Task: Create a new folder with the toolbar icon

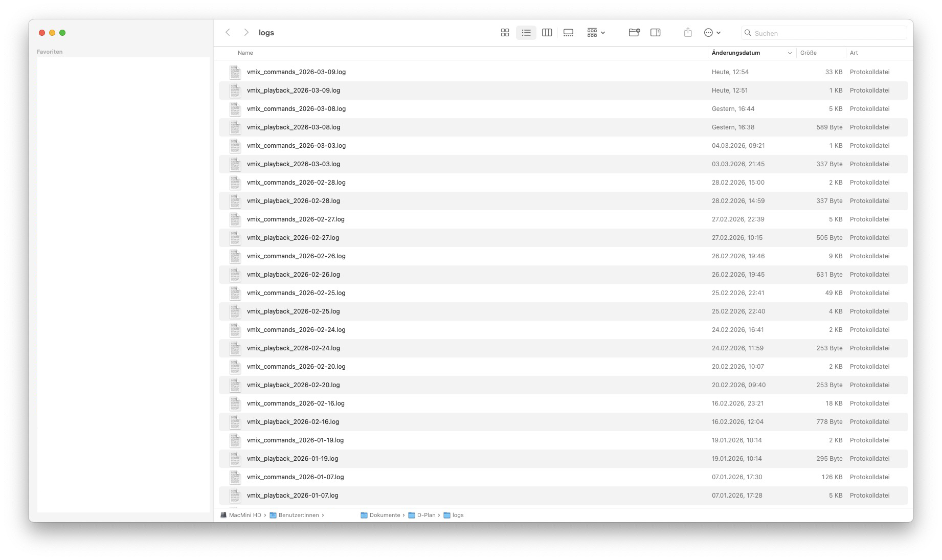Action: (634, 32)
